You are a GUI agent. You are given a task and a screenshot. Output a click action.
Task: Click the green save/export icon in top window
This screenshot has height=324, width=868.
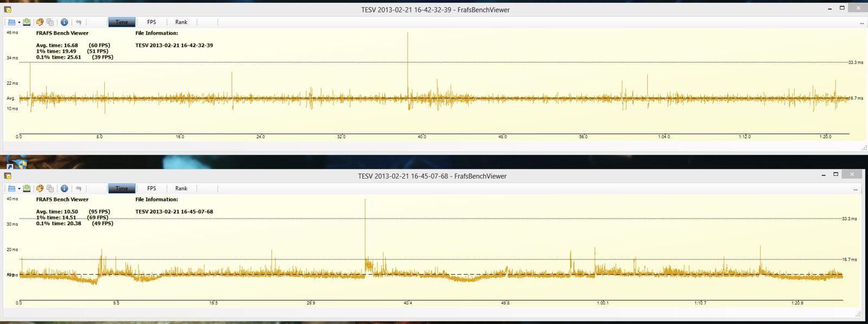tap(27, 22)
